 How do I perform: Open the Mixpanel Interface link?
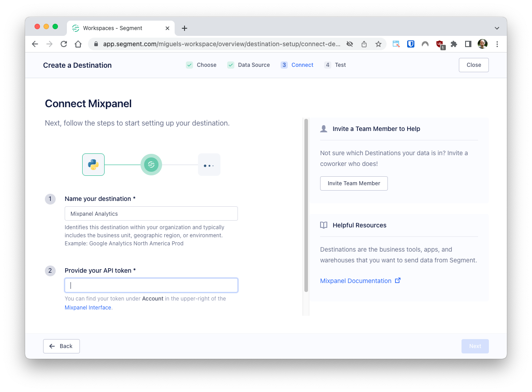pyautogui.click(x=88, y=308)
